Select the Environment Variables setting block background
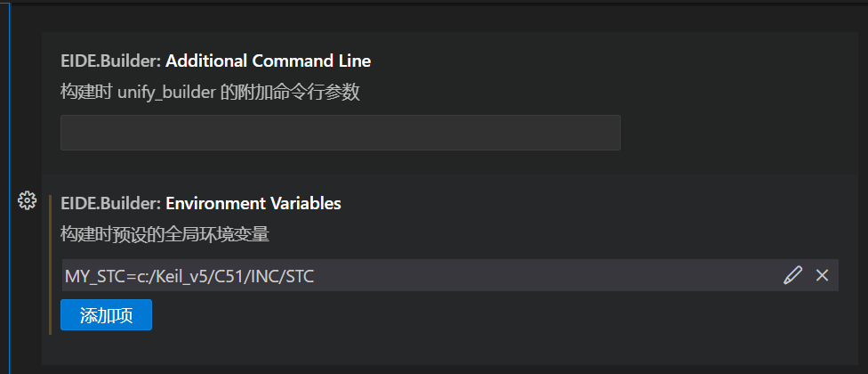The width and height of the screenshot is (868, 374). [x=450, y=270]
